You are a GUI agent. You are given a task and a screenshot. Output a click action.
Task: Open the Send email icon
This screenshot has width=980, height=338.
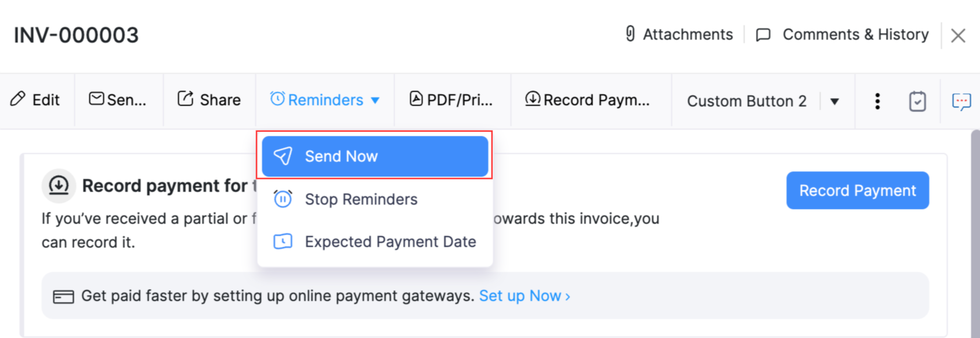[96, 99]
